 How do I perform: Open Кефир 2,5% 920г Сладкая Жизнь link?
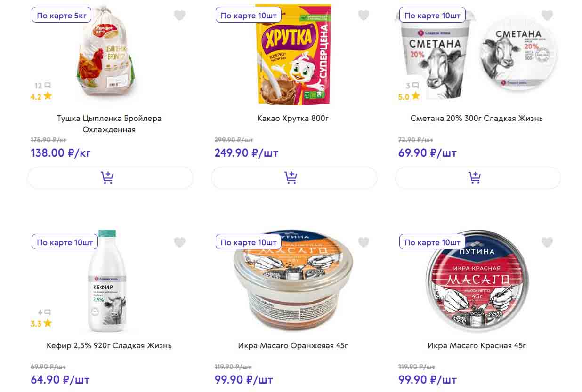109,345
